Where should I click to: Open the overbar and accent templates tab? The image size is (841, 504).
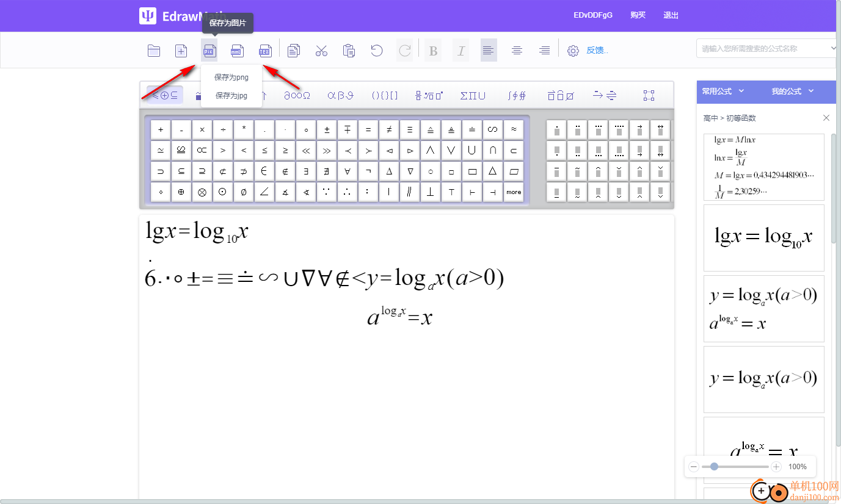click(x=561, y=95)
